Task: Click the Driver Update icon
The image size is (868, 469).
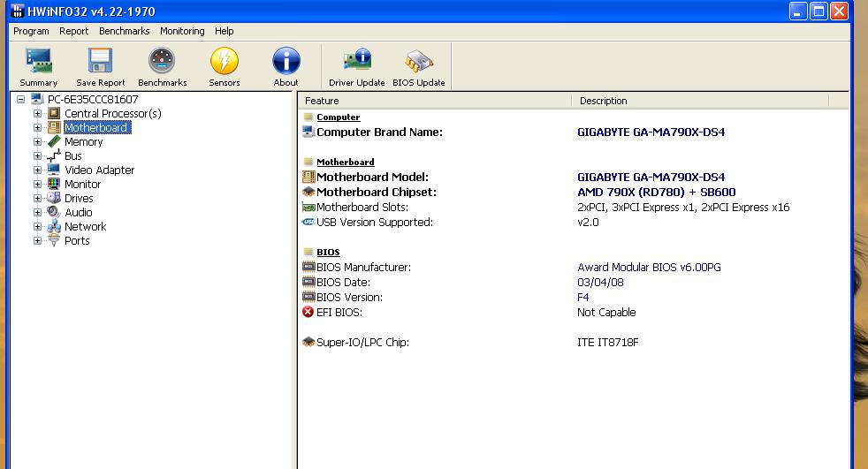Action: [x=357, y=60]
